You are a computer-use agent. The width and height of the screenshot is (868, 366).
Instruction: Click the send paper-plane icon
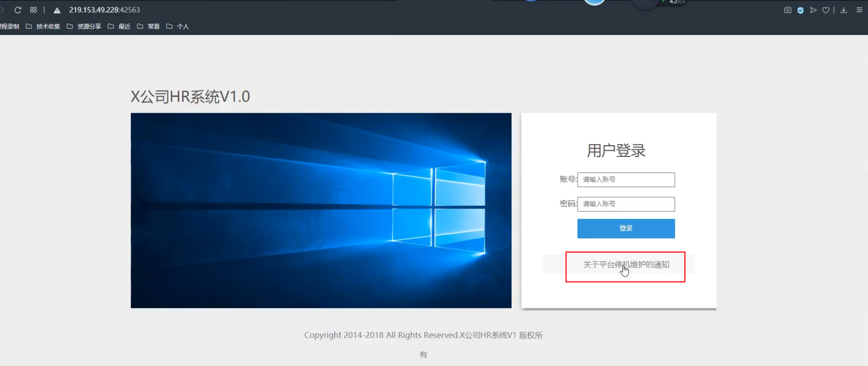pyautogui.click(x=813, y=10)
